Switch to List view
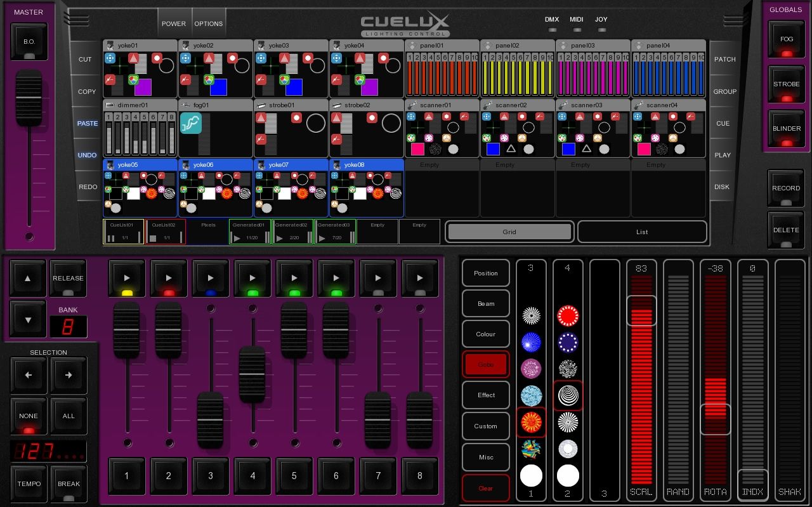The width and height of the screenshot is (812, 507). pyautogui.click(x=642, y=232)
